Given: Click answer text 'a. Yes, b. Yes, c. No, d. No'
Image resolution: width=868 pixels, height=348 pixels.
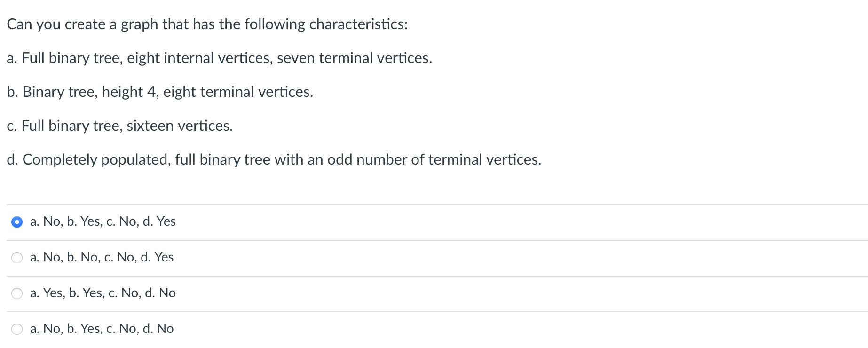Looking at the screenshot, I should click(x=103, y=293).
